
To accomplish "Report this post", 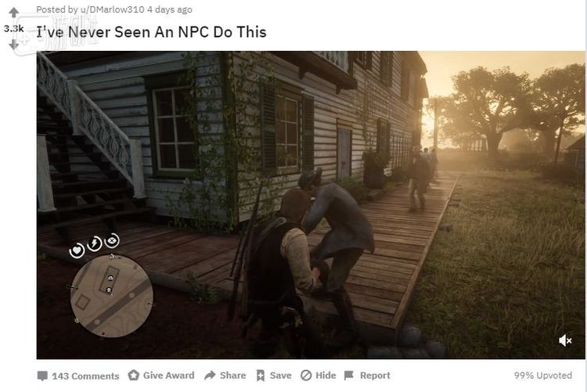I will pos(367,375).
